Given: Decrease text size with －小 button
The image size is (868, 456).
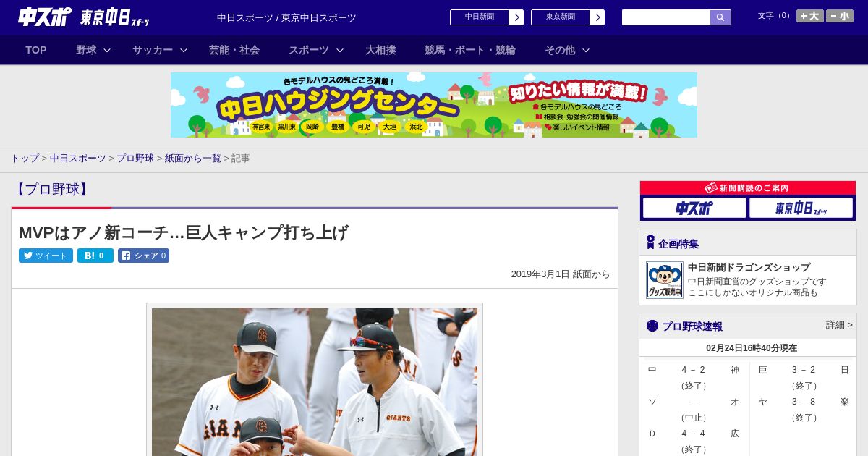Looking at the screenshot, I should pos(840,16).
